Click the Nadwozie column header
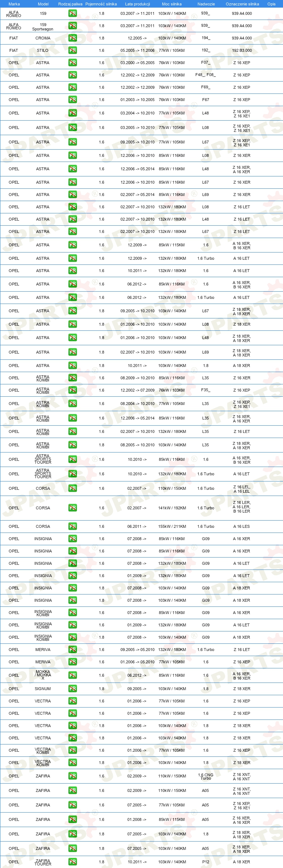283x868 pixels. pos(206,4)
